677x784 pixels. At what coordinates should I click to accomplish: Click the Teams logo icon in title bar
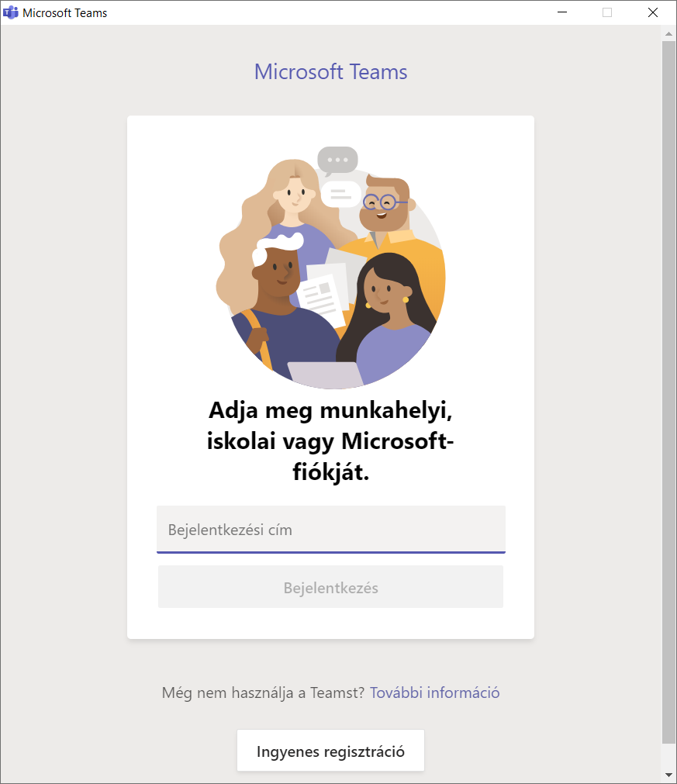pos(11,12)
